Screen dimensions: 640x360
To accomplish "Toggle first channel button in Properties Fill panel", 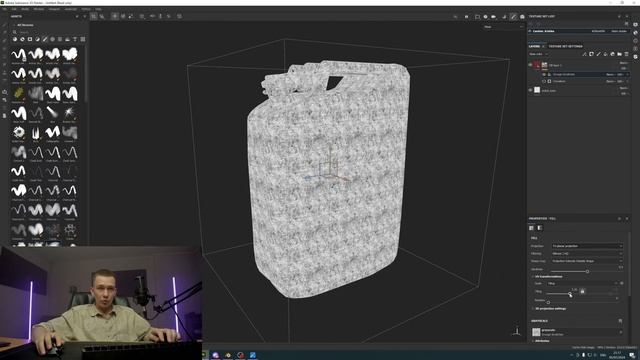I will 531,228.
